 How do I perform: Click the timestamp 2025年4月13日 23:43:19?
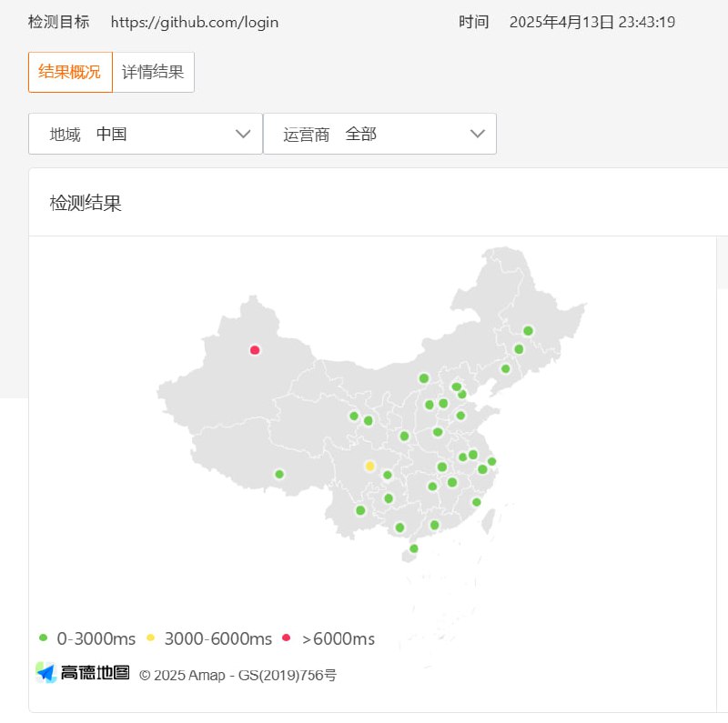(592, 22)
